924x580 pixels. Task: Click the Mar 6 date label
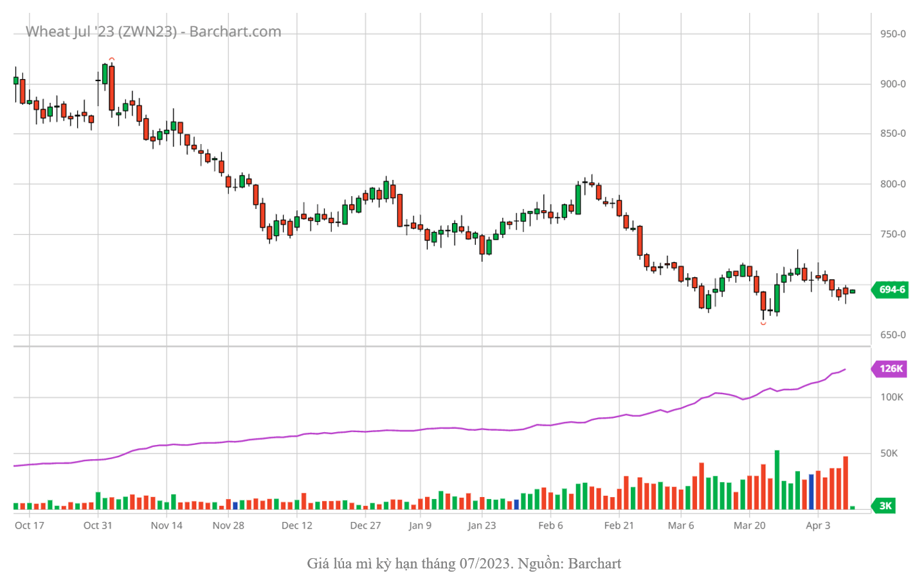(x=681, y=525)
